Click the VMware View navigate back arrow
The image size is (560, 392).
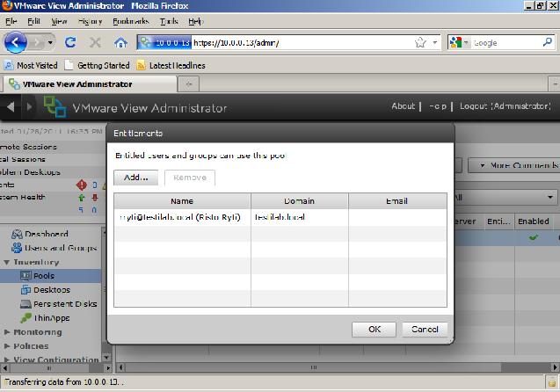point(11,106)
